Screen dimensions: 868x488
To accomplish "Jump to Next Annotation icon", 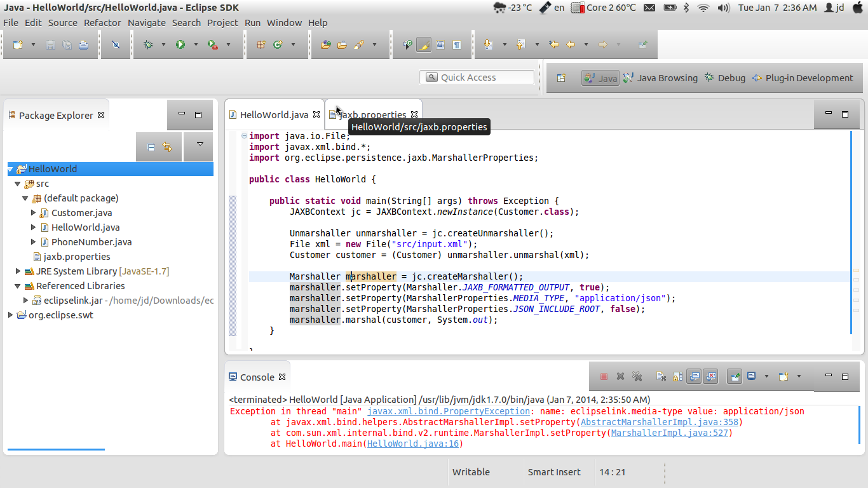I will click(x=488, y=44).
